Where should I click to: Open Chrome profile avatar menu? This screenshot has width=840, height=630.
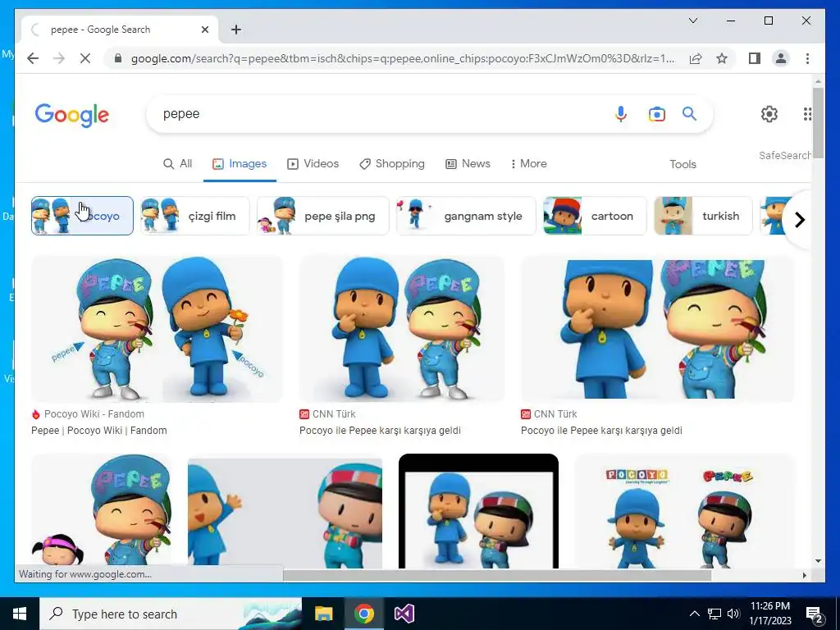click(781, 58)
